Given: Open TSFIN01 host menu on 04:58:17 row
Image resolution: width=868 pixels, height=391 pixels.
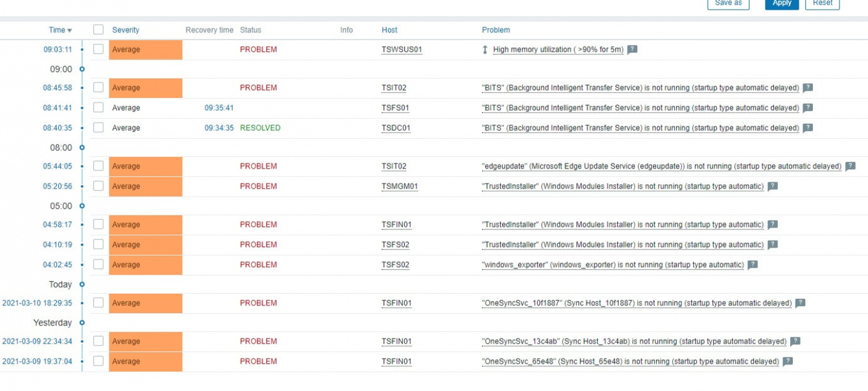Looking at the screenshot, I should [x=396, y=225].
